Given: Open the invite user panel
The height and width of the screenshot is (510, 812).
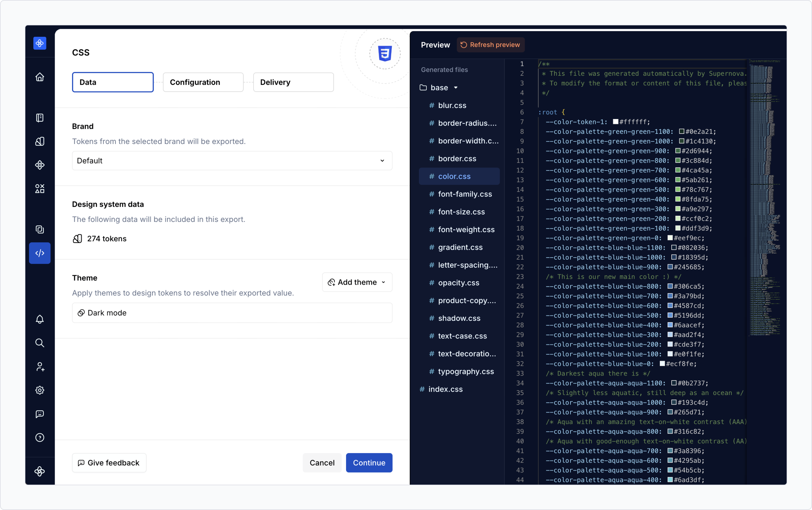Looking at the screenshot, I should (40, 367).
